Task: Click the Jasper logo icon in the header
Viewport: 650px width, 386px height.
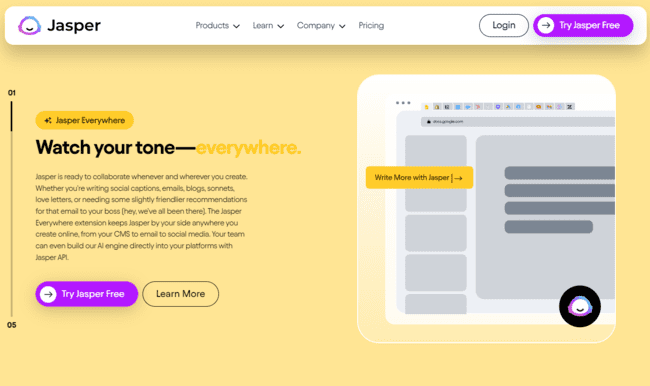Action: click(x=29, y=26)
